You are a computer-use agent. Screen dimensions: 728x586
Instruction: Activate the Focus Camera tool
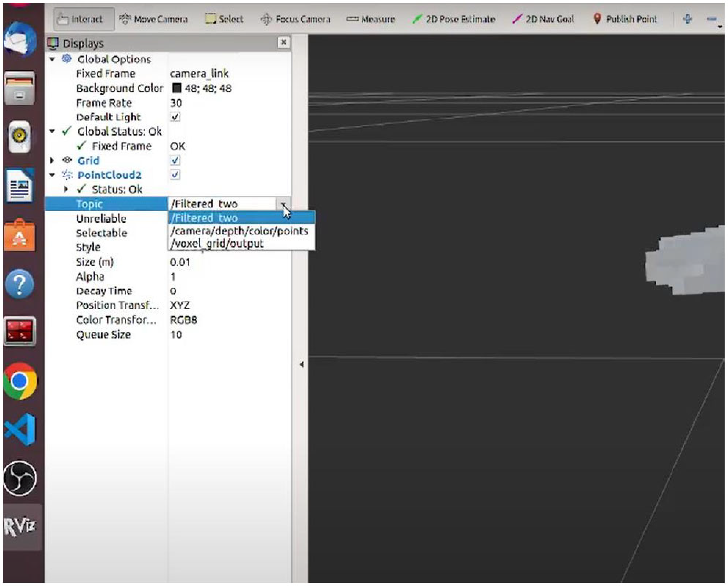(296, 19)
